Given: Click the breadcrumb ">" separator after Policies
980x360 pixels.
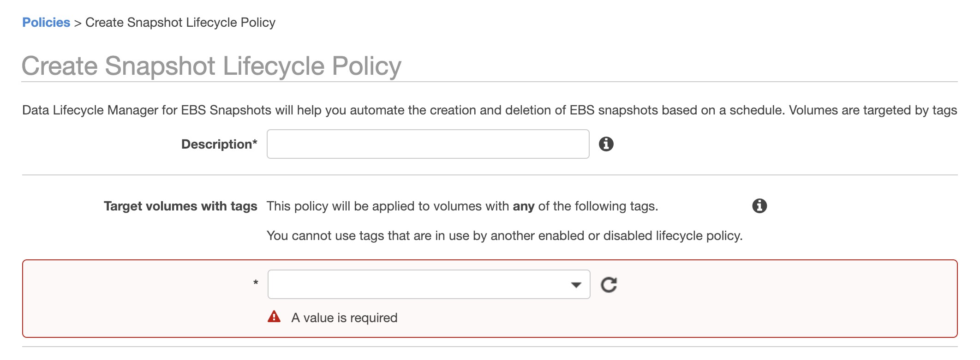Looking at the screenshot, I should point(78,23).
